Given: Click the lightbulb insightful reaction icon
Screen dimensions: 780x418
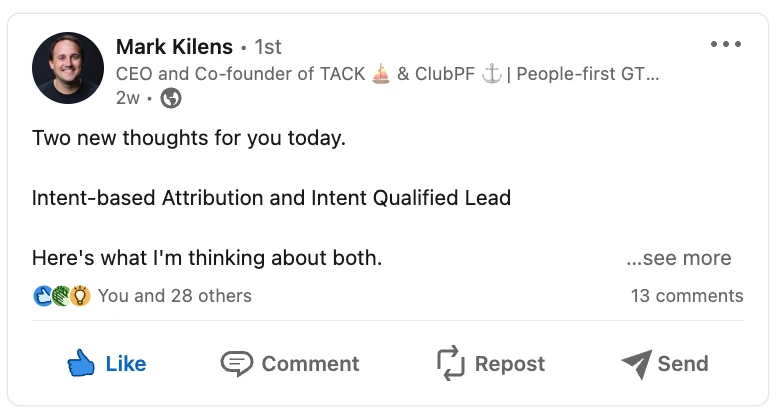Looking at the screenshot, I should 81,296.
